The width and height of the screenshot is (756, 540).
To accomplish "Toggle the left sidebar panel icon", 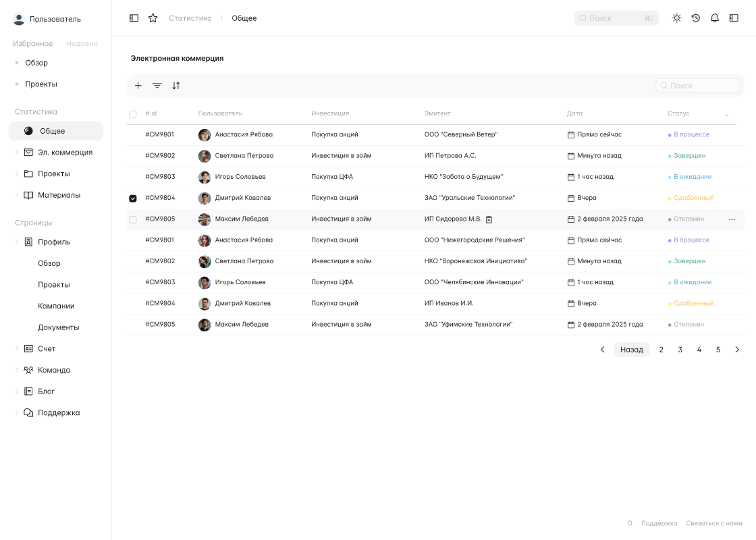I will tap(134, 18).
